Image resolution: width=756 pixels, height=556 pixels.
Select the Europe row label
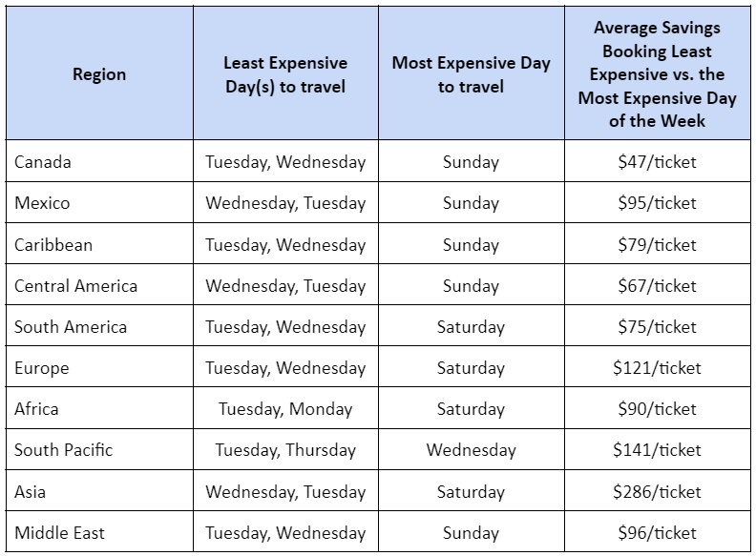(42, 368)
